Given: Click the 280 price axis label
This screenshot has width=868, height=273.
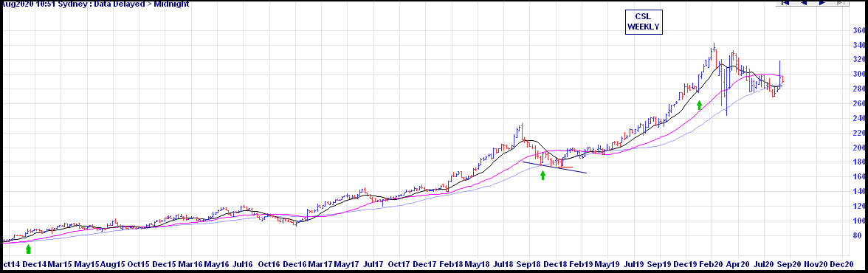Looking at the screenshot, I should click(x=858, y=89).
